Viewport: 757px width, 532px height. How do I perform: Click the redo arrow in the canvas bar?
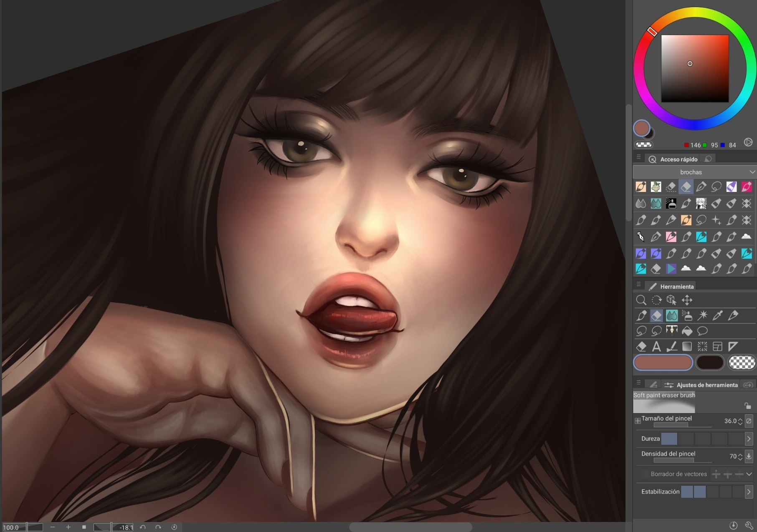(x=158, y=527)
